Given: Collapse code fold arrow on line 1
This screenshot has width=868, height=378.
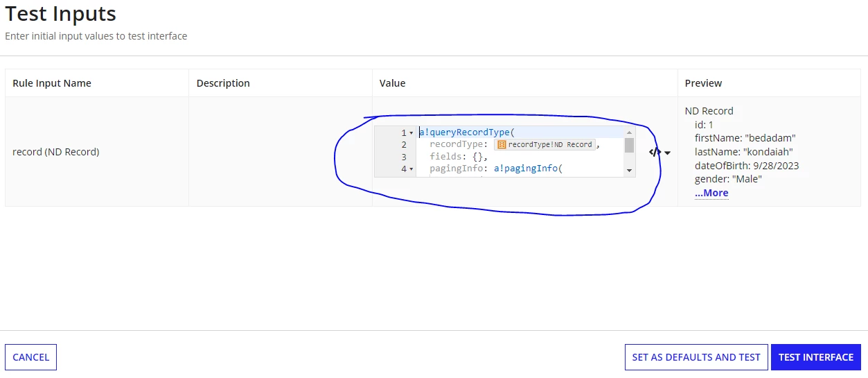Looking at the screenshot, I should [411, 132].
